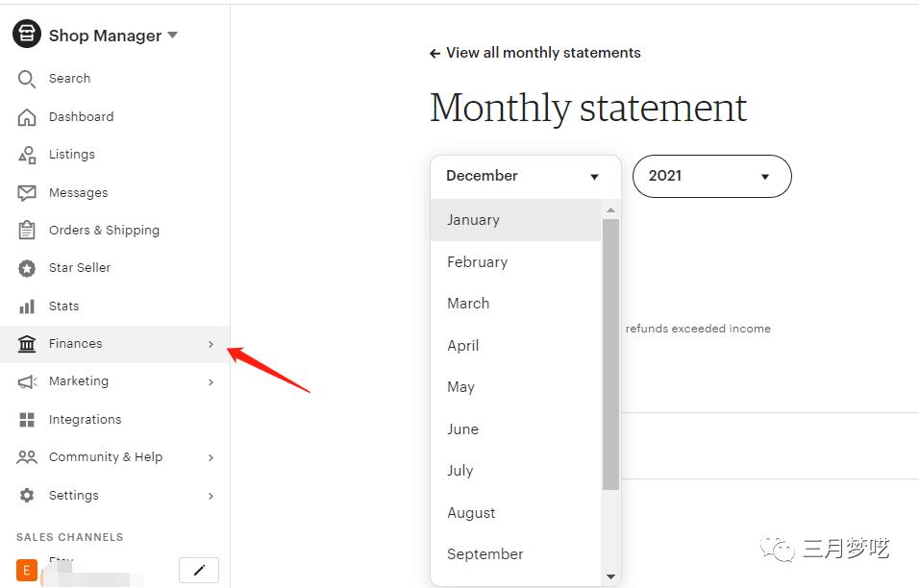Screen dimensions: 919x588
Task: Open Stats via the bar chart icon
Action: [x=27, y=306]
